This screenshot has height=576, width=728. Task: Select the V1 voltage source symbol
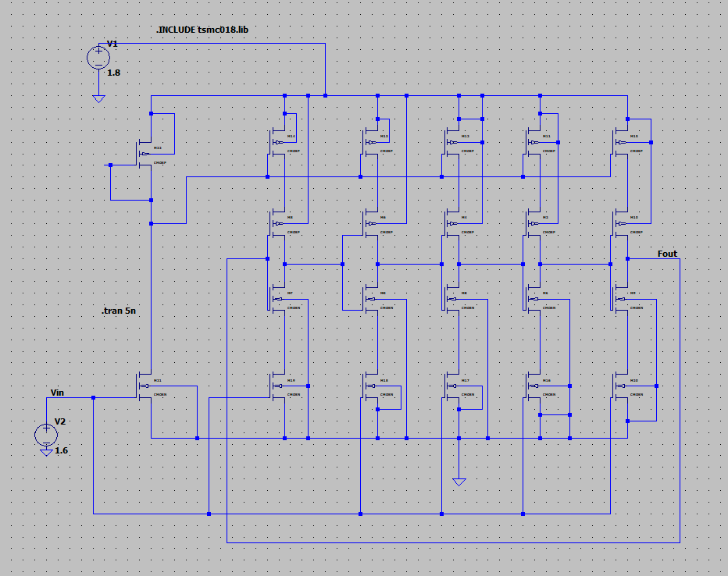98,57
